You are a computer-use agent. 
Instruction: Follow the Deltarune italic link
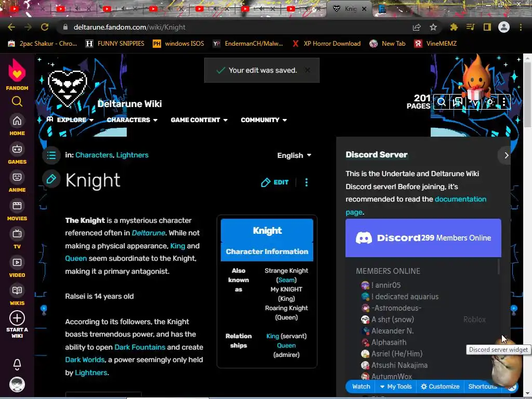[x=148, y=233]
